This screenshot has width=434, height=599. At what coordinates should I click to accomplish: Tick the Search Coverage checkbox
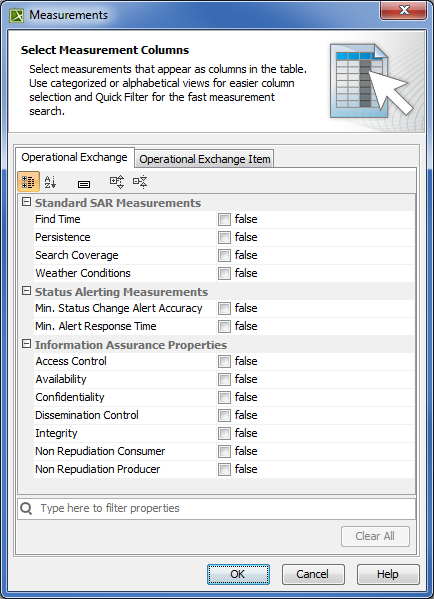pos(224,255)
